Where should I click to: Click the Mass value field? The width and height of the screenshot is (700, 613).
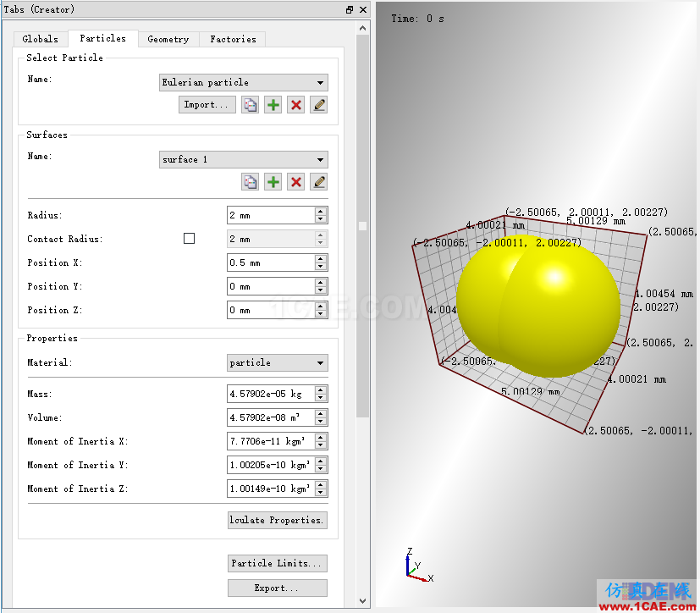[271, 394]
